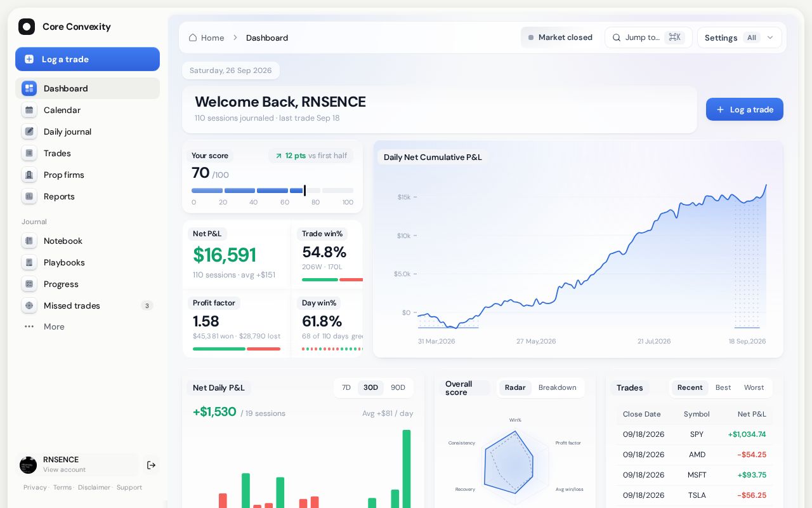Click the Your score progress bar
Viewport: 812px width, 508px height.
pyautogui.click(x=273, y=190)
